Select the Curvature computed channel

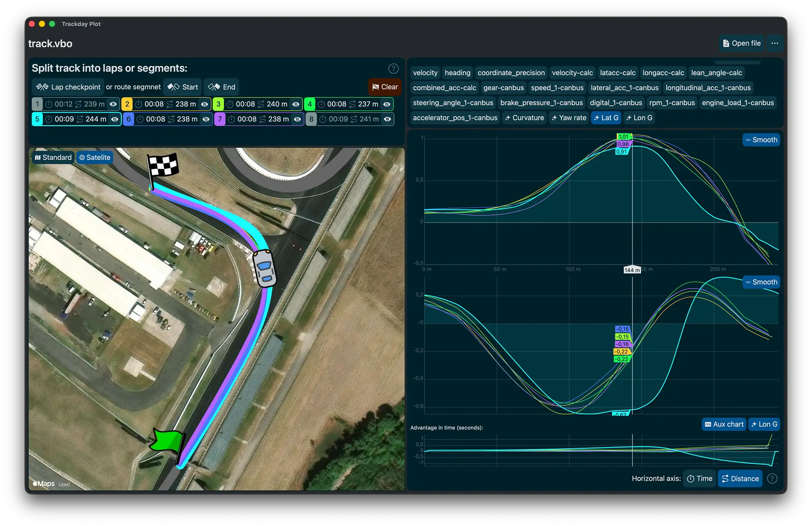(x=524, y=118)
